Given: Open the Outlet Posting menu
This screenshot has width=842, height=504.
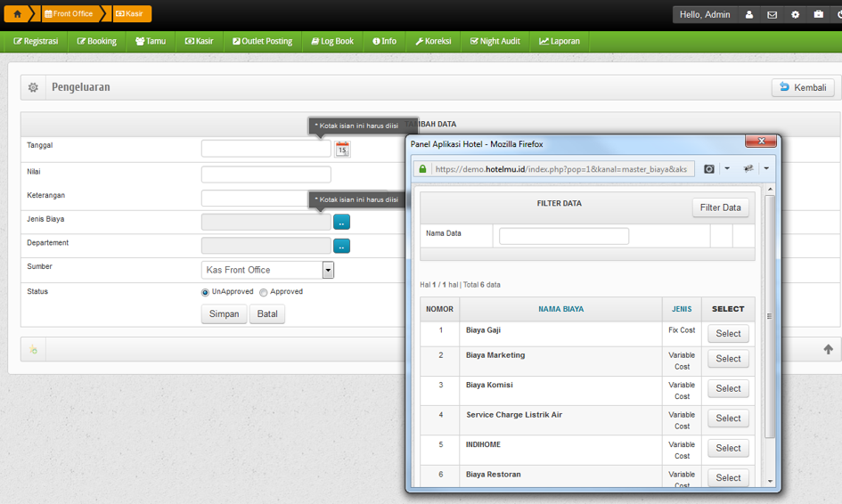Looking at the screenshot, I should (x=263, y=41).
